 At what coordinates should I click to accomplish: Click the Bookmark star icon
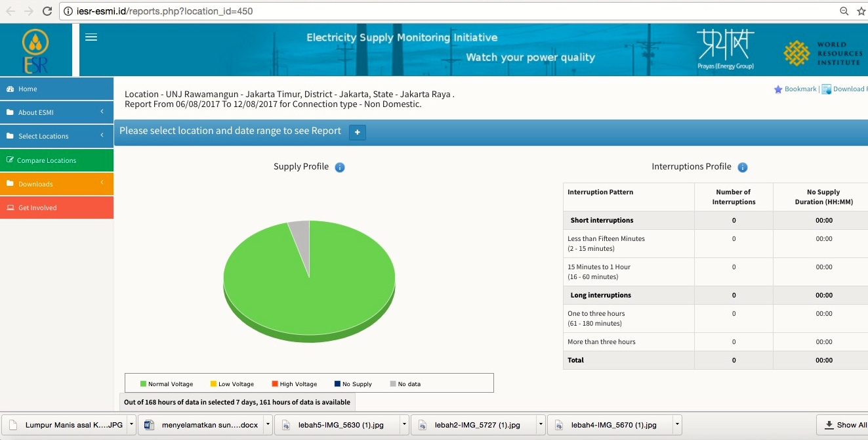778,89
